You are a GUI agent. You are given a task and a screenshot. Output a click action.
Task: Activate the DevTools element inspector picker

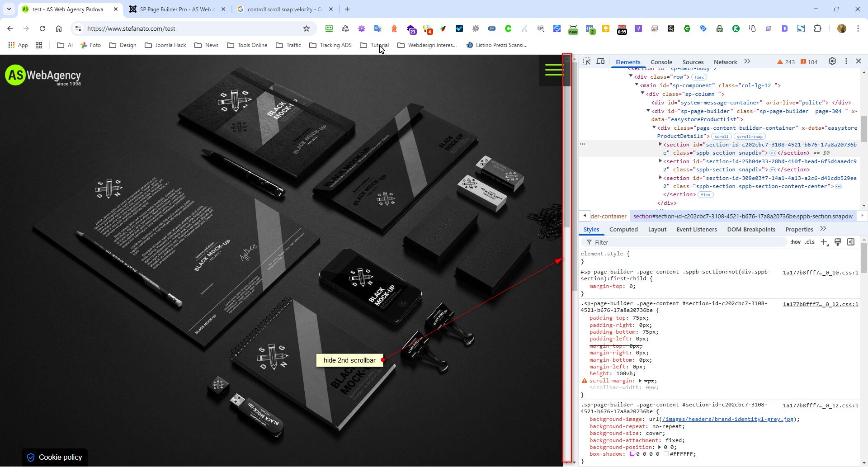[587, 61]
